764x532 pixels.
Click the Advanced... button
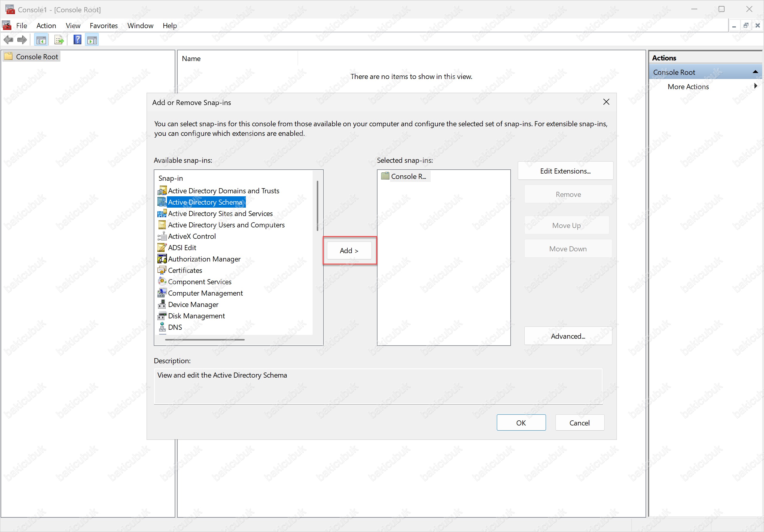click(x=568, y=336)
